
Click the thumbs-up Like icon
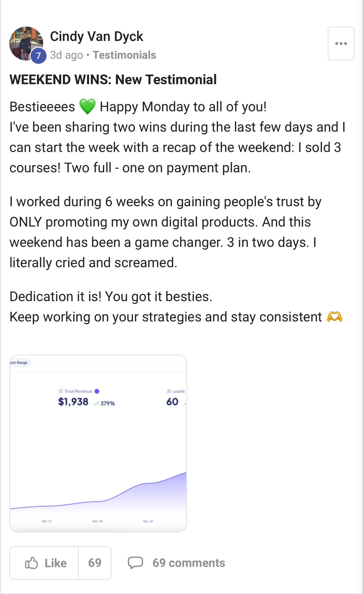[x=32, y=563]
